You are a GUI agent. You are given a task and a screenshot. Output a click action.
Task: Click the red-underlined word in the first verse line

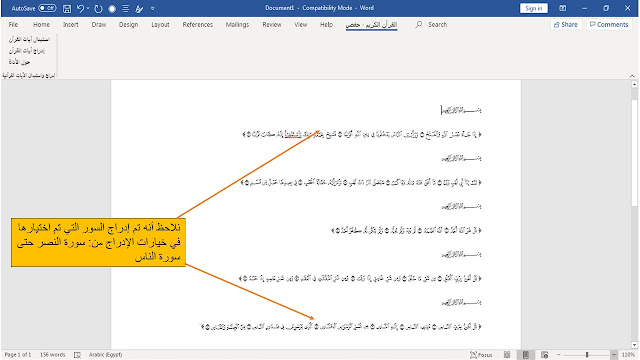click(293, 134)
